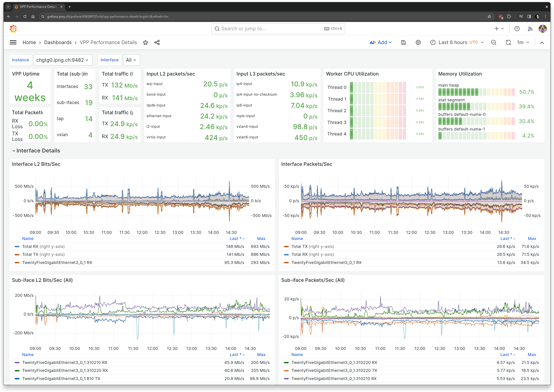Save the dashboard with the floppy disk icon
Image resolution: width=554 pixels, height=392 pixels.
(x=403, y=42)
